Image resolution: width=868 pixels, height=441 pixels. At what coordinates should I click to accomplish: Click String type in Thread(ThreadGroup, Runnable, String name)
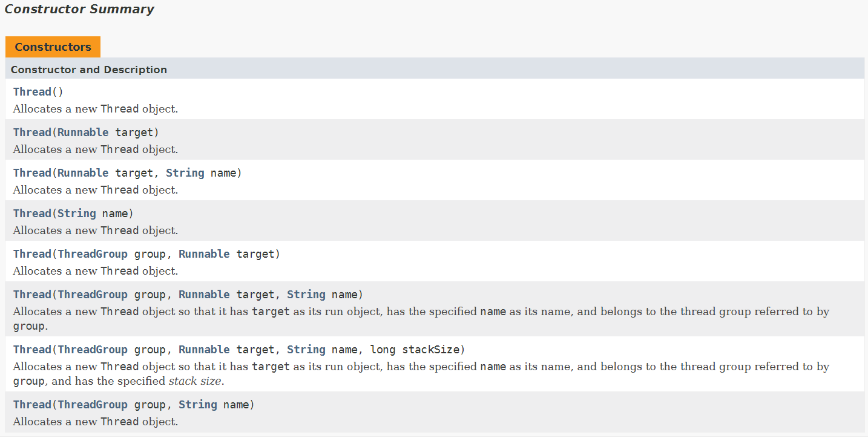click(306, 295)
